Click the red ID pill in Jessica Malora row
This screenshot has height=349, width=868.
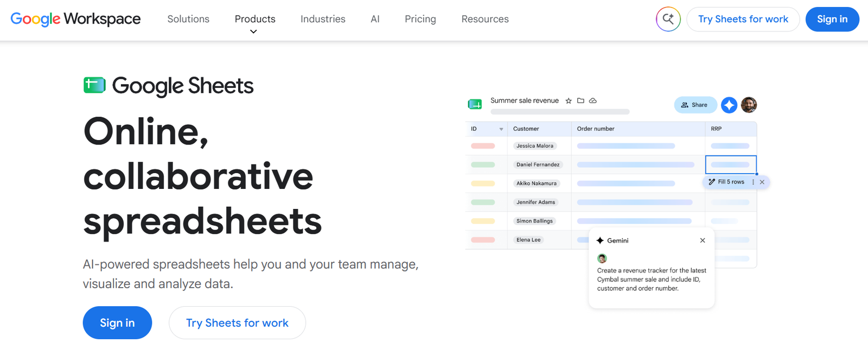(483, 146)
